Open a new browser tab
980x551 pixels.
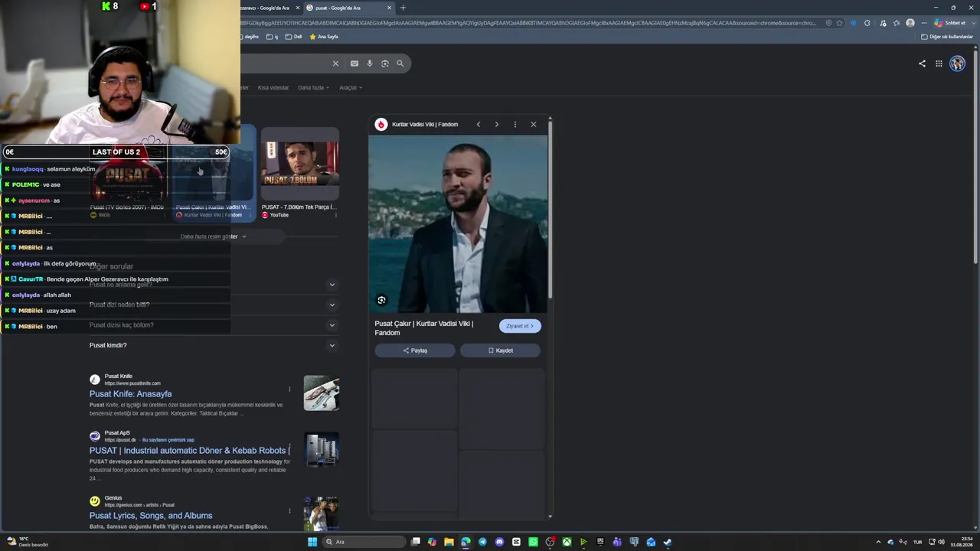pyautogui.click(x=403, y=8)
